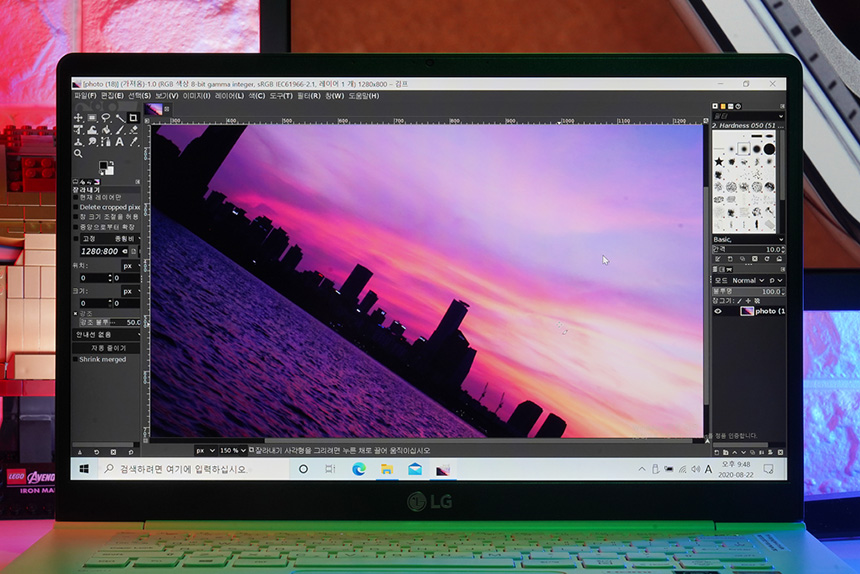Select the Color Picker eyedropper tool

133,142
